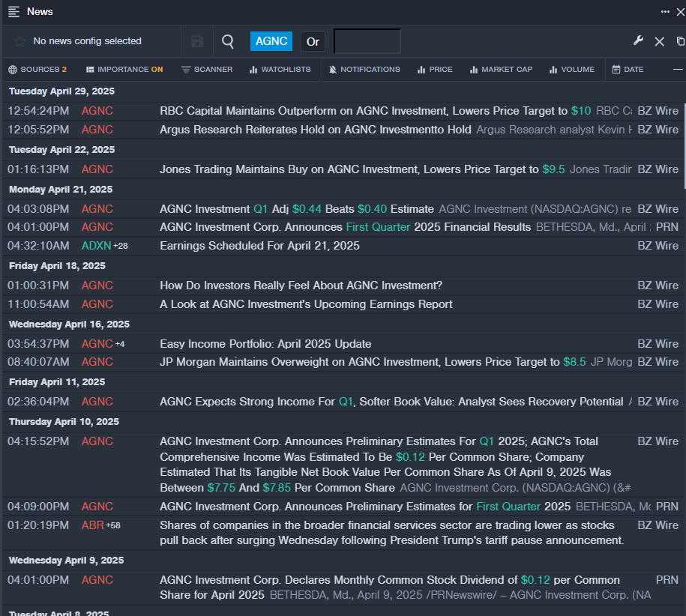Open the AGNC Q1 Adj $0.44 Beats headline
The height and width of the screenshot is (616, 686).
[297, 209]
